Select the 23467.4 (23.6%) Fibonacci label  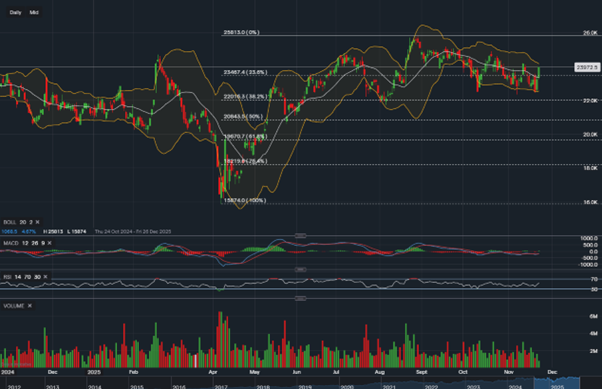point(245,72)
